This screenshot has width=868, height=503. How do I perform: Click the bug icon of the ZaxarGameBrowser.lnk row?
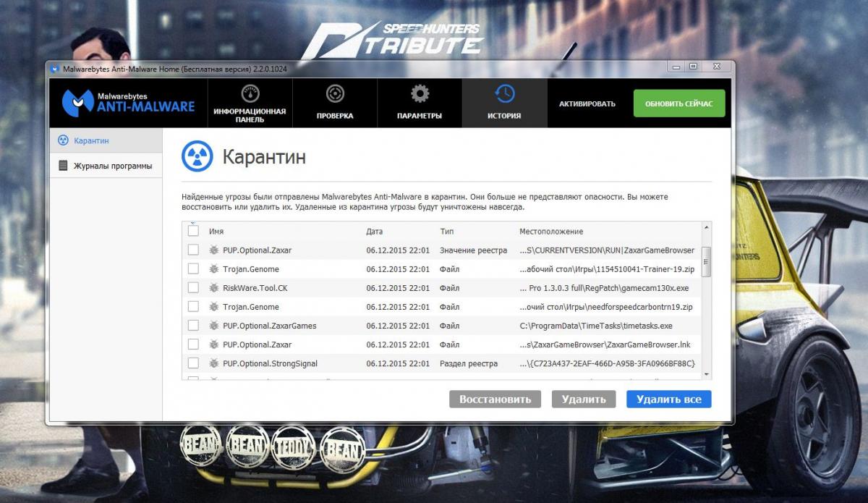213,345
